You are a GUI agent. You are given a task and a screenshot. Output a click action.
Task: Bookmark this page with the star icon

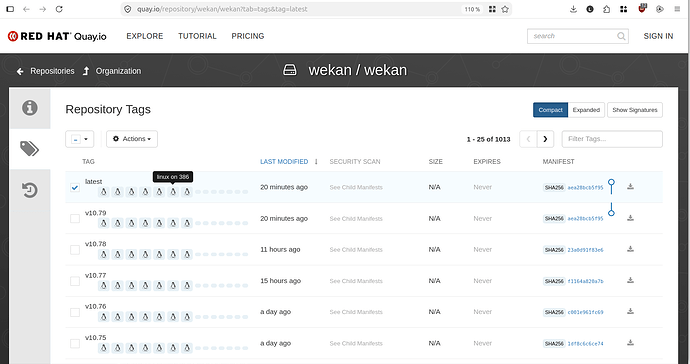click(505, 9)
